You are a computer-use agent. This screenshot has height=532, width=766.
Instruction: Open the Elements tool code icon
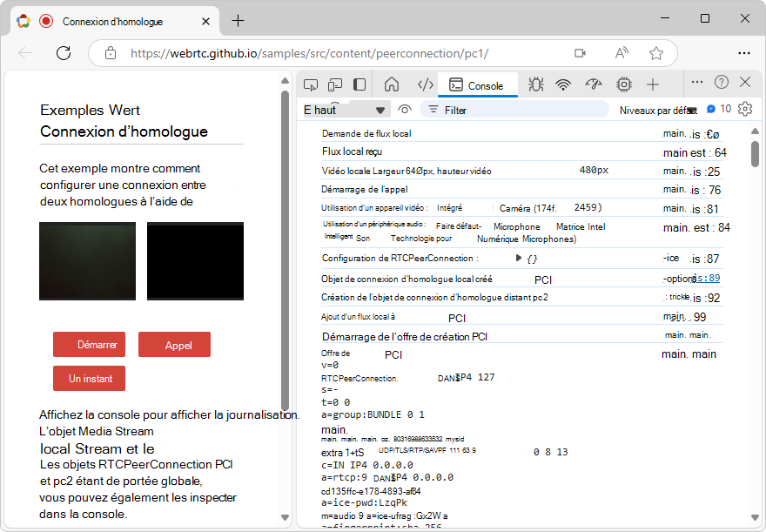(426, 85)
